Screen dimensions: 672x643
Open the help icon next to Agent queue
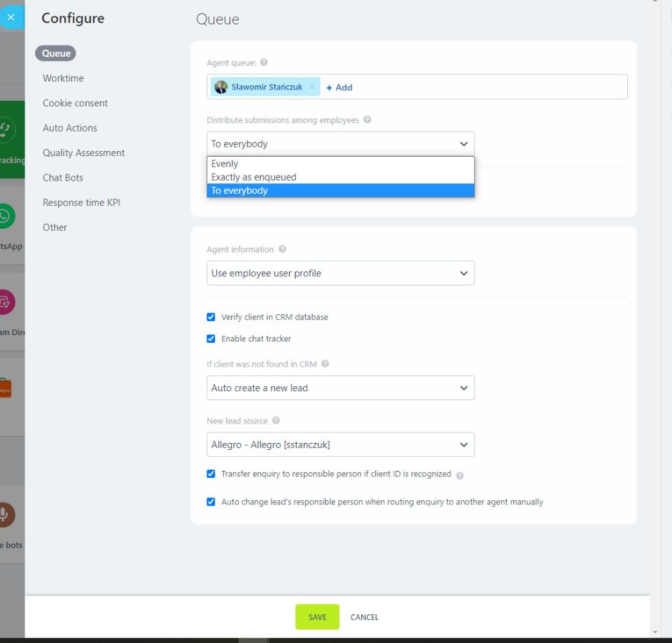pos(262,61)
